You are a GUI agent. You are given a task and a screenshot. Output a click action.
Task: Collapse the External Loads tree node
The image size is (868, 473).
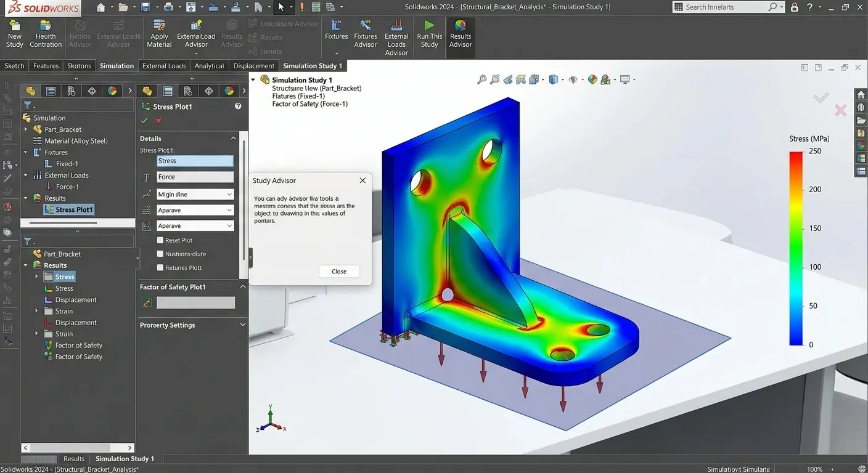[x=26, y=176]
